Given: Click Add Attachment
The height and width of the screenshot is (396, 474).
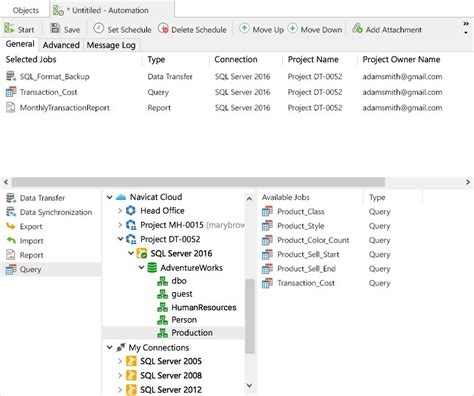Looking at the screenshot, I should click(387, 29).
